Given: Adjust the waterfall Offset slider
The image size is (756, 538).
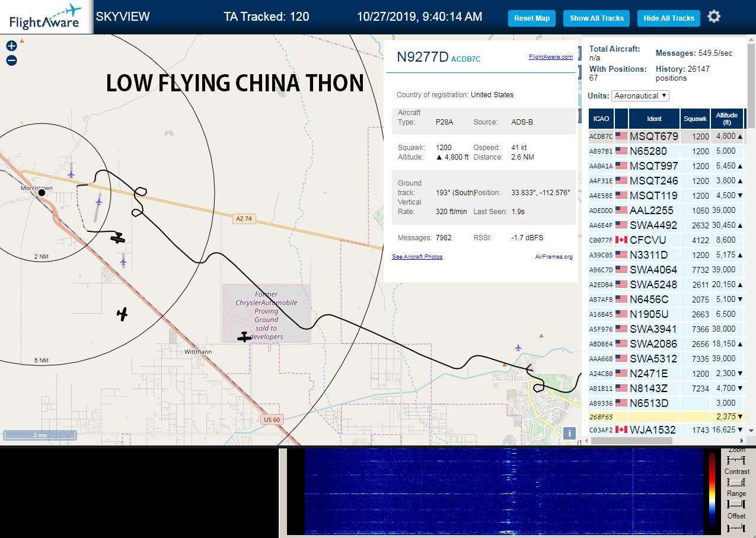Looking at the screenshot, I should click(x=736, y=527).
